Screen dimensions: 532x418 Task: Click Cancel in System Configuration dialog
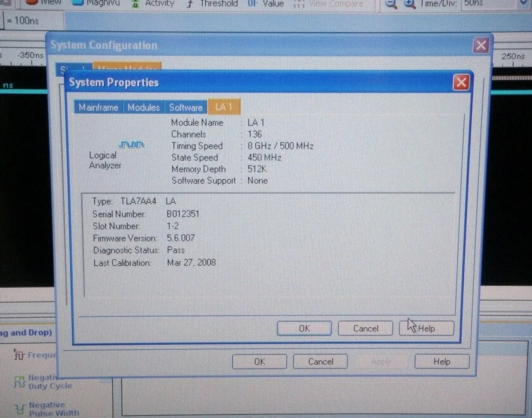(320, 362)
